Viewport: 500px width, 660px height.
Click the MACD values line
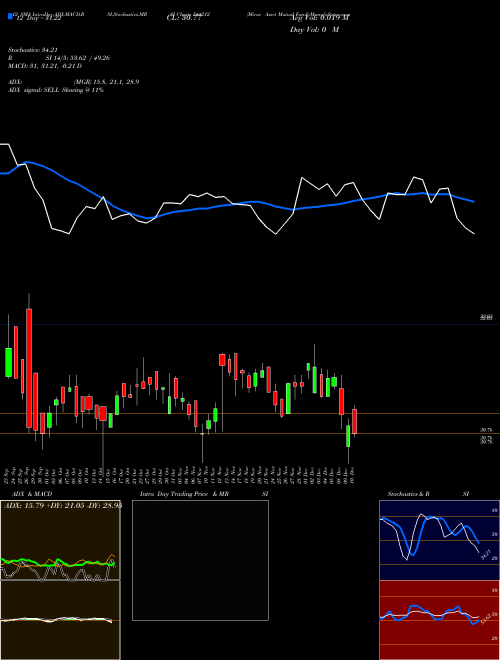click(x=45, y=66)
